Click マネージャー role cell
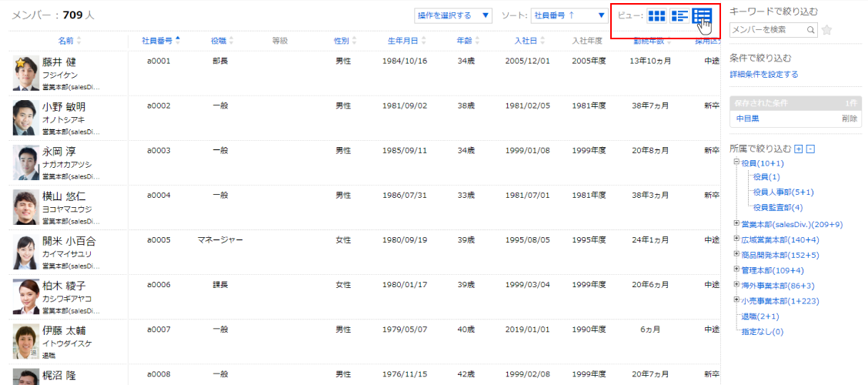This screenshot has width=868, height=385. [220, 240]
